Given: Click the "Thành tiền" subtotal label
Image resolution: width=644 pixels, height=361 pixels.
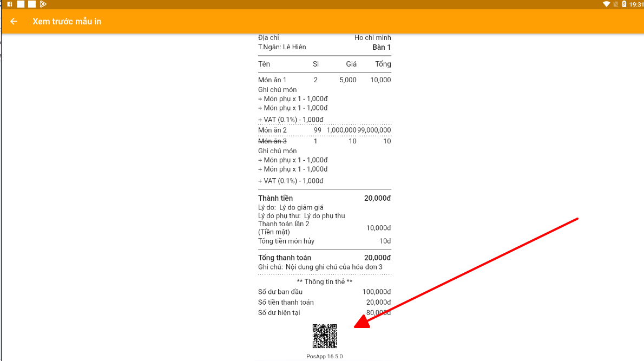Looking at the screenshot, I should coord(275,199).
